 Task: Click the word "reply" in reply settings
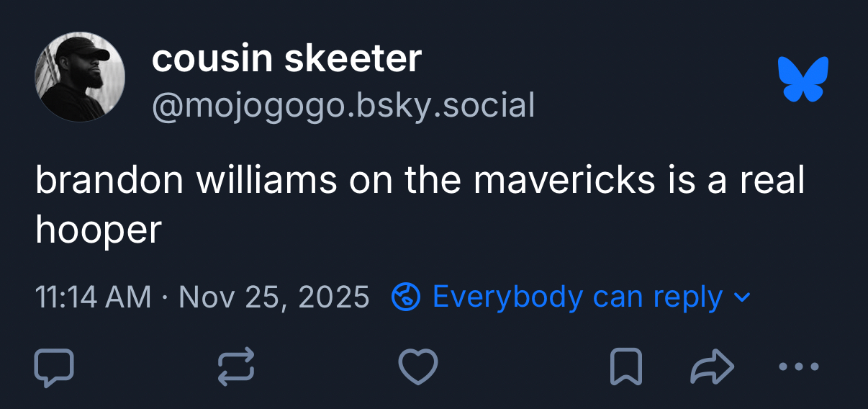click(687, 297)
